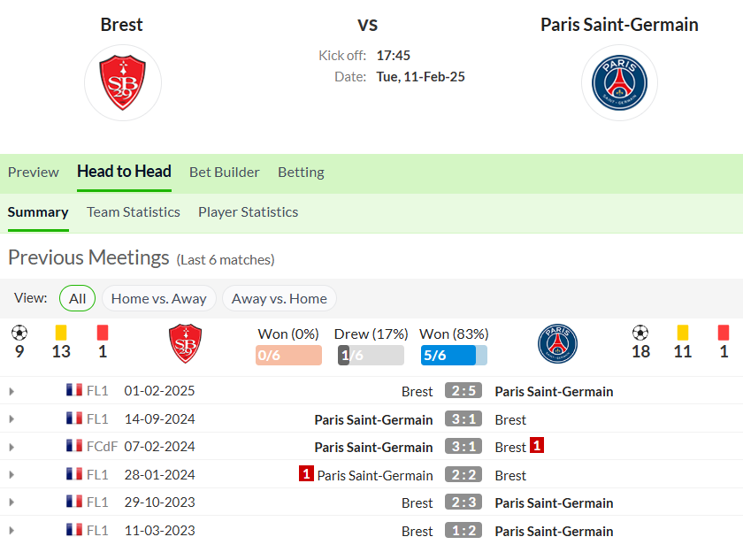Click PSG's yellow card icon showing 11
This screenshot has height=560, width=743.
pos(682,333)
